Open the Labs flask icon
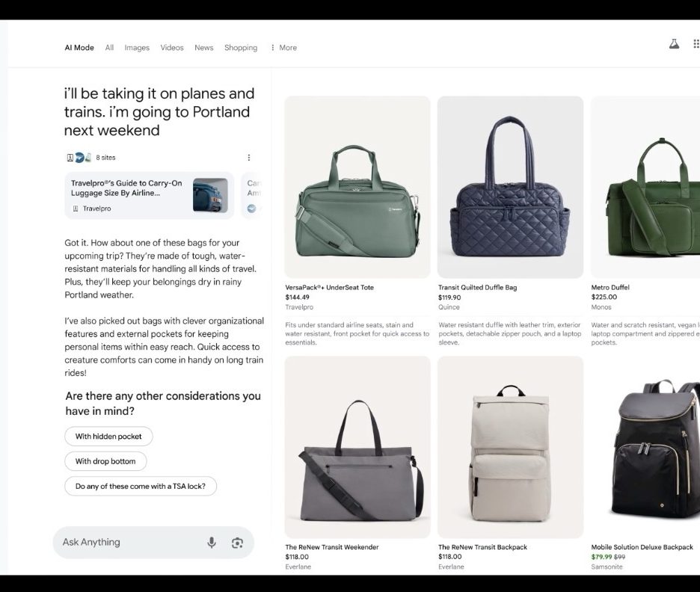Viewport: 700px width, 592px height. [674, 45]
